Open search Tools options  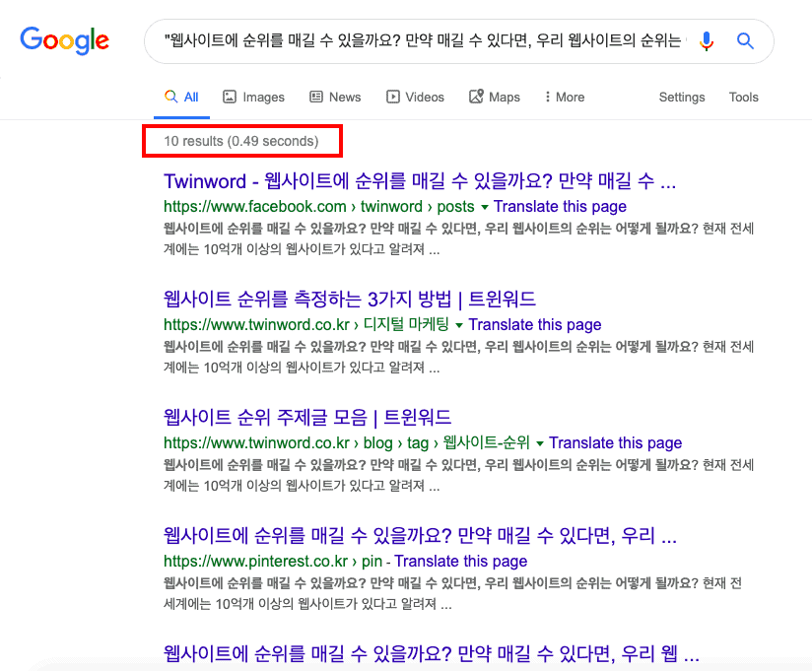pyautogui.click(x=744, y=98)
